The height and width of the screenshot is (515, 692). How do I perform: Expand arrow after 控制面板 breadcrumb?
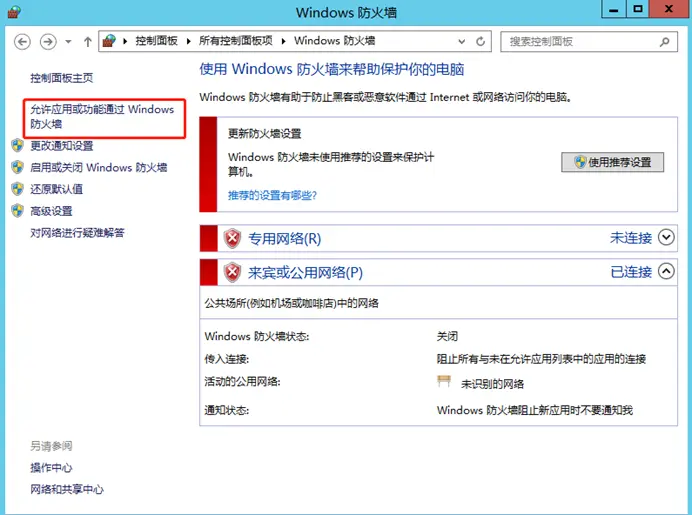coord(188,41)
